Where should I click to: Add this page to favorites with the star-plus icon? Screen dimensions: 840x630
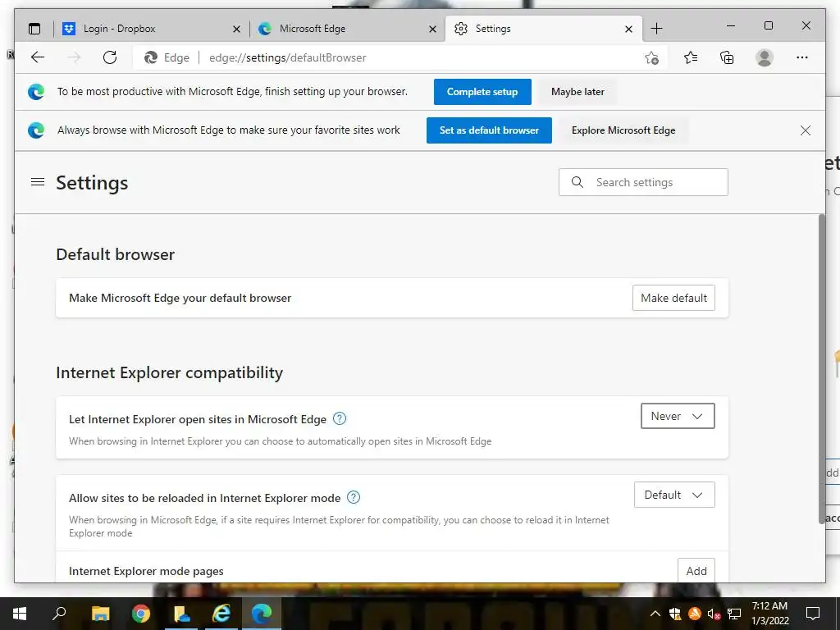tap(651, 58)
